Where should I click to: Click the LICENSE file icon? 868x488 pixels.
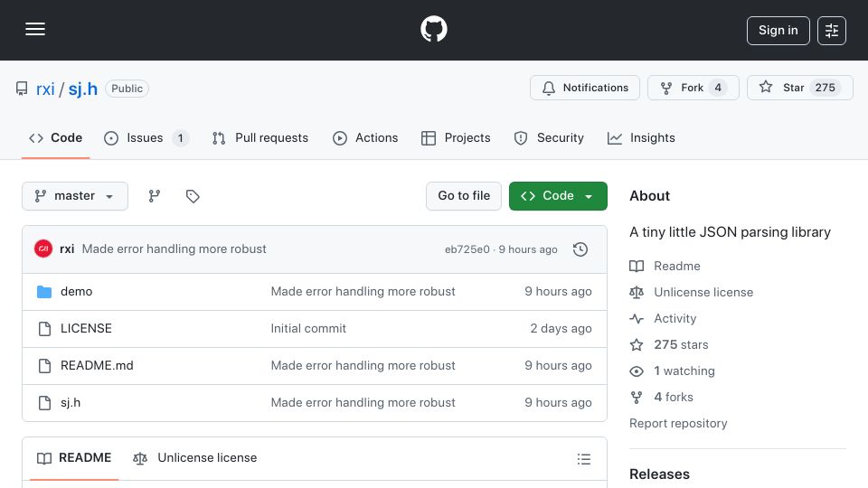click(44, 329)
